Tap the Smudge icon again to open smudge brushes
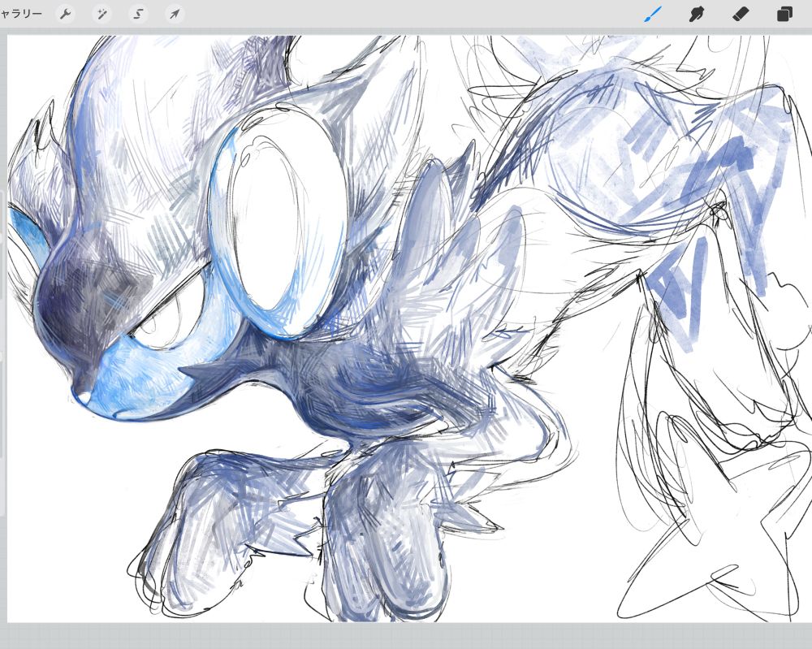Screen dimensions: 812x649 (696, 13)
